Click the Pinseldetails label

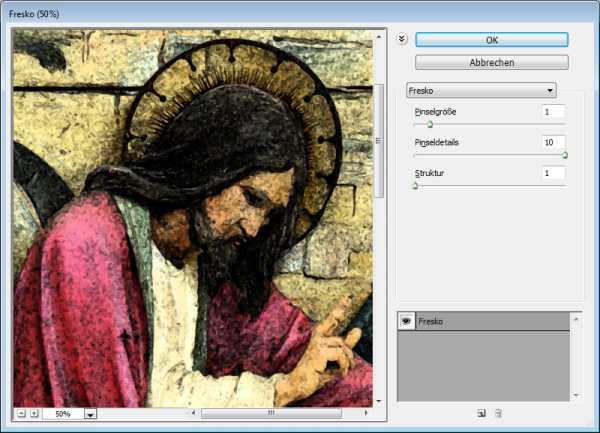pos(437,142)
